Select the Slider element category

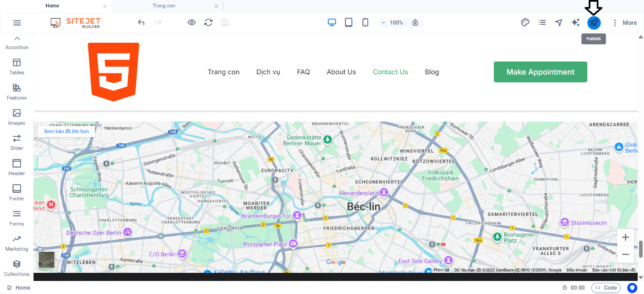(17, 142)
